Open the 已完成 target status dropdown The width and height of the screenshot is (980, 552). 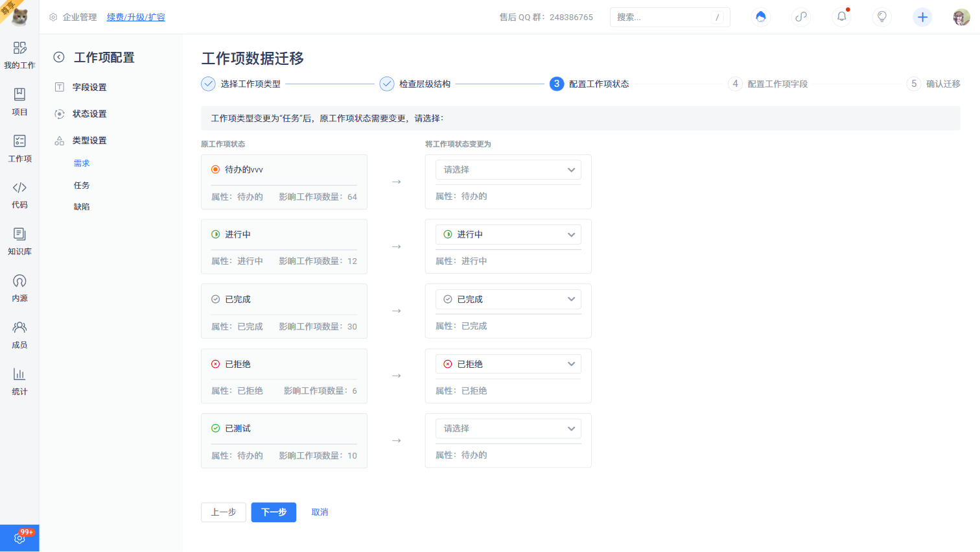[x=508, y=299]
